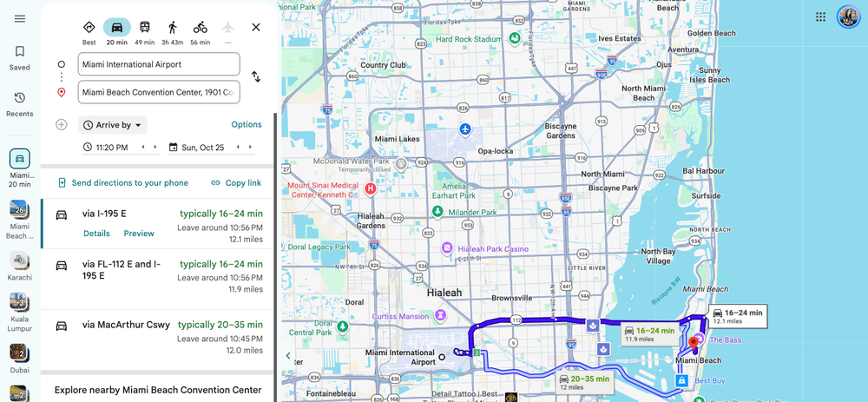
Task: Edit Miami International Airport starting point
Action: (x=159, y=64)
